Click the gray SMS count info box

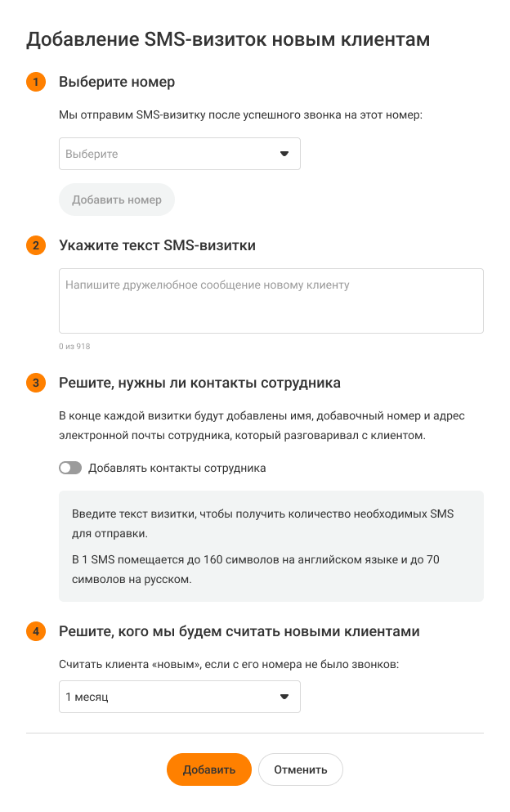click(x=271, y=546)
